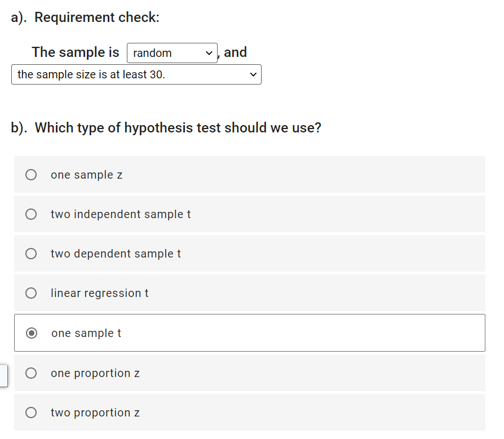Select the "linear regression t" radio button
The image size is (504, 439).
[32, 293]
